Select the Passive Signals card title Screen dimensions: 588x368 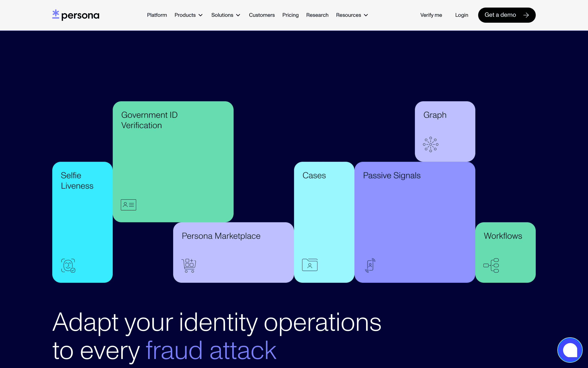392,176
